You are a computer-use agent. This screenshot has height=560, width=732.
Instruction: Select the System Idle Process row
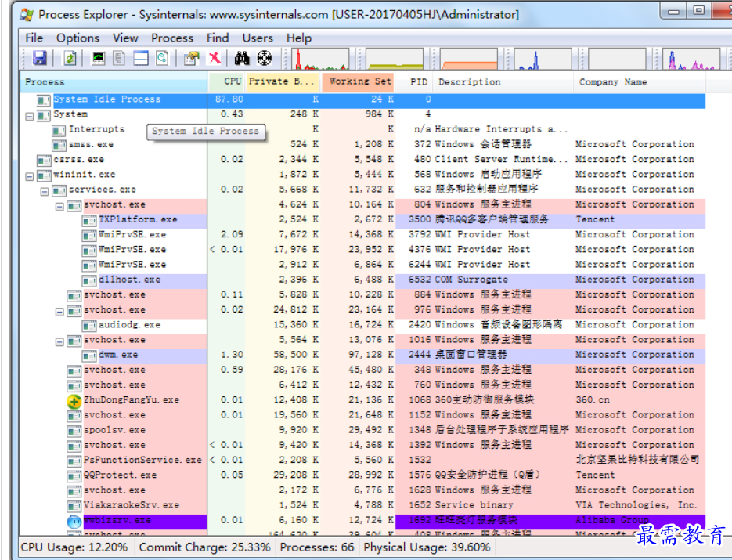(362, 99)
